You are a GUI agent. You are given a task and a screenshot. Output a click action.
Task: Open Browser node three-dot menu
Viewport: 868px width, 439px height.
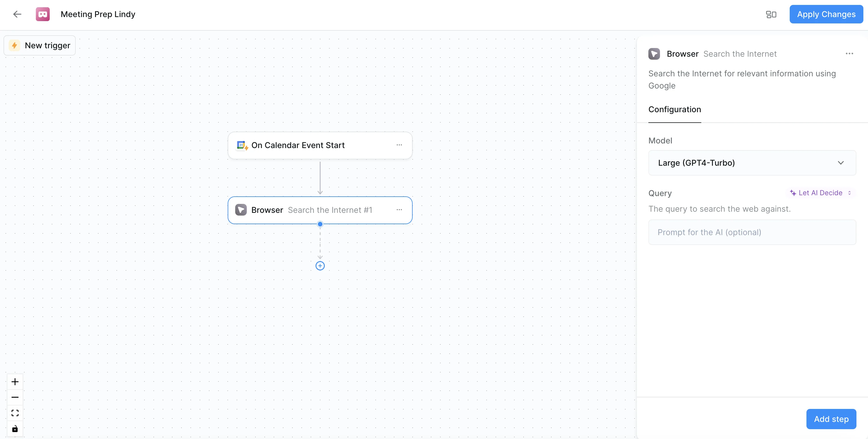tap(399, 210)
